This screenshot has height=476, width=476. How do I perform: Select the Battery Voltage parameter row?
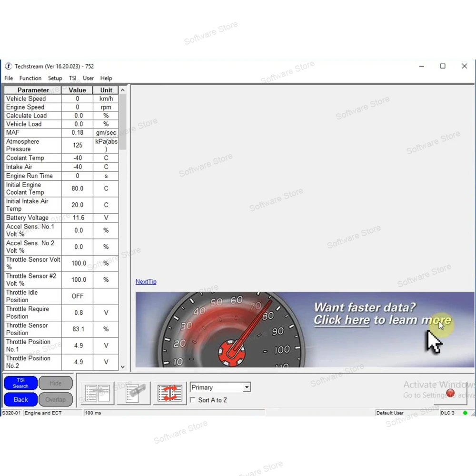[x=61, y=218]
